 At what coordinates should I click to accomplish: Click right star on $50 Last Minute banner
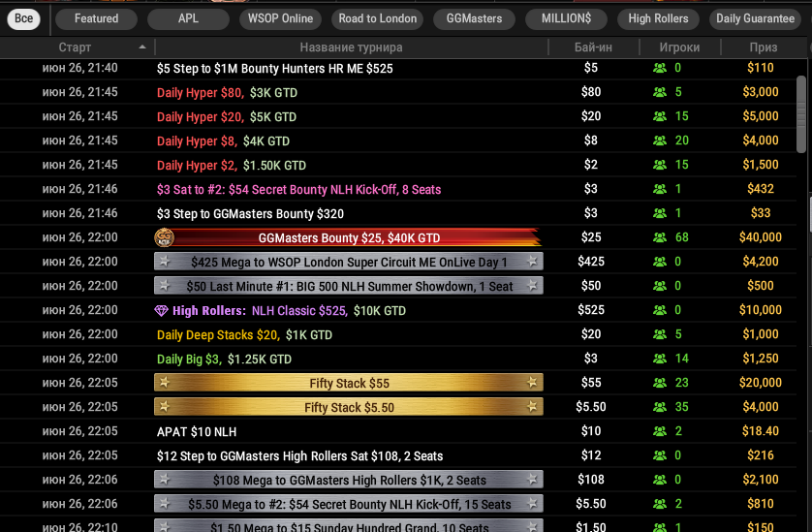[x=532, y=286]
